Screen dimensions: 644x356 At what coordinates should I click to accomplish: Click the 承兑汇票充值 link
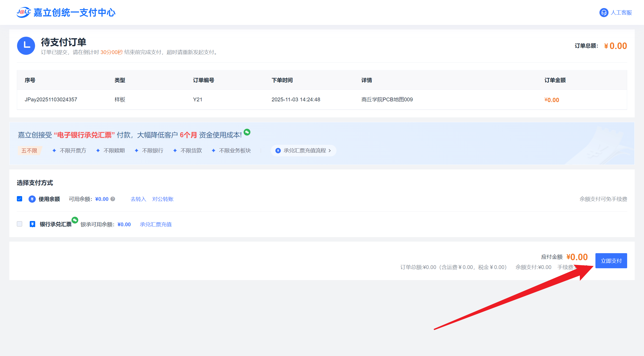pyautogui.click(x=156, y=224)
